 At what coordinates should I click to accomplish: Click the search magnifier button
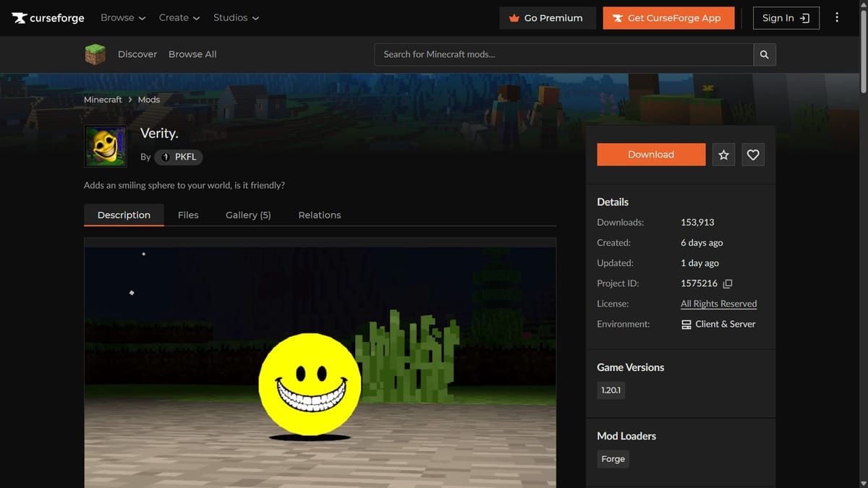765,54
